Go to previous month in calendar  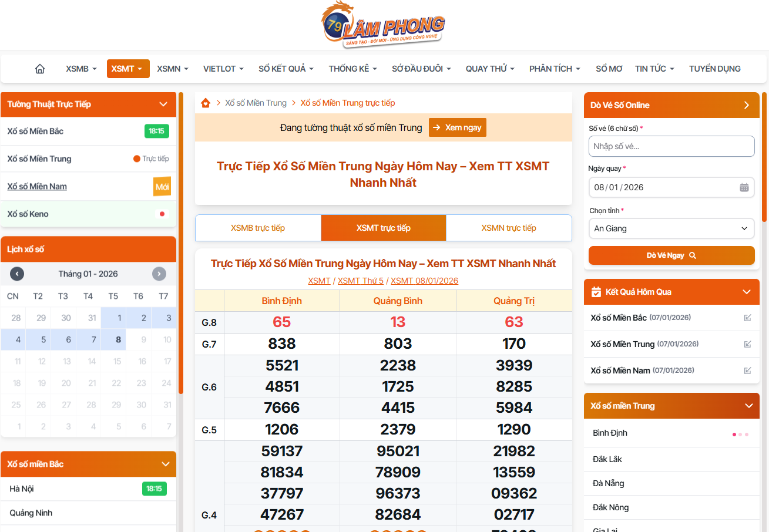point(17,274)
